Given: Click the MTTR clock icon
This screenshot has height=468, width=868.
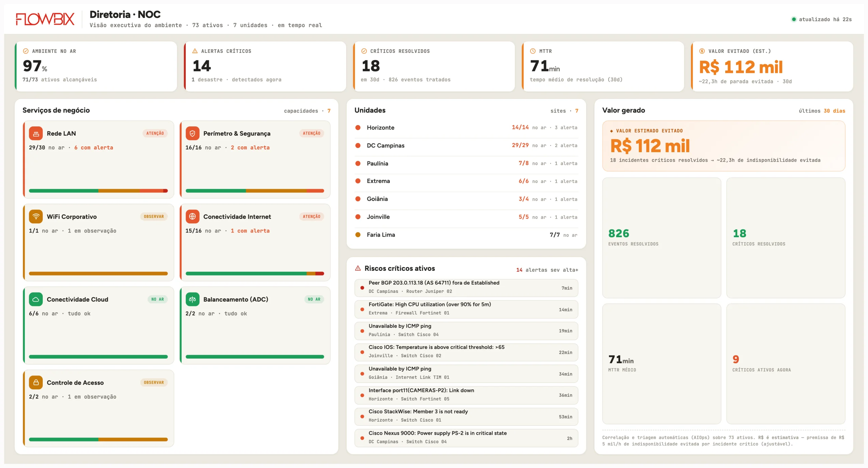Looking at the screenshot, I should [533, 51].
